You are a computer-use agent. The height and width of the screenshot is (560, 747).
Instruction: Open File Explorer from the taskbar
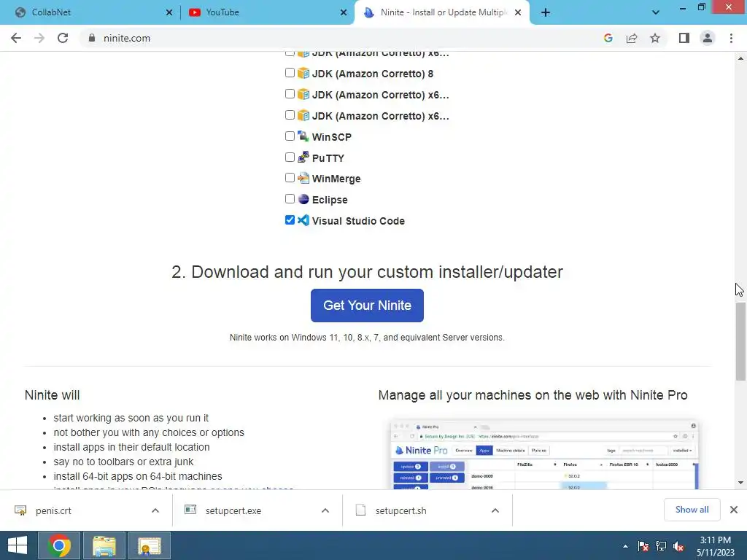tap(104, 545)
